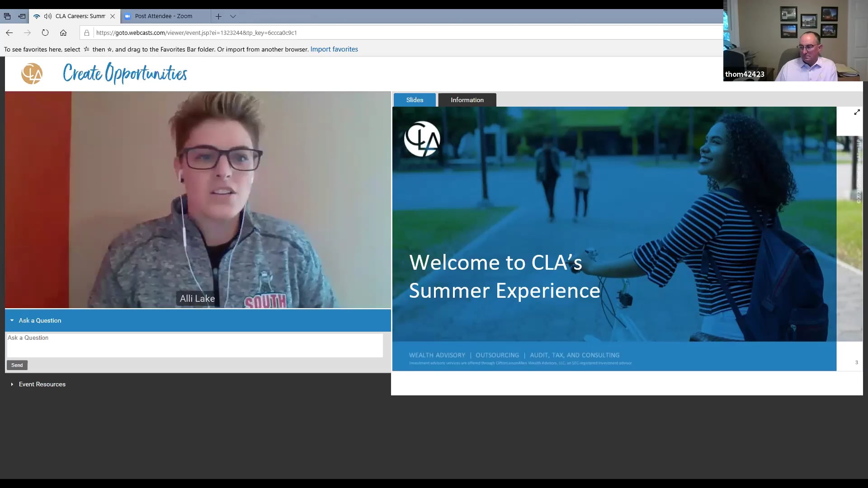Viewport: 868px width, 488px height.
Task: Mute audio icon on CLA Careers tab
Action: 48,16
